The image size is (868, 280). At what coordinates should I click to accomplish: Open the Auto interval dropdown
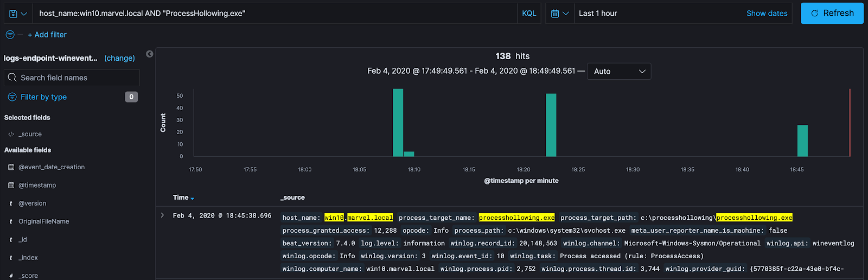pos(619,72)
